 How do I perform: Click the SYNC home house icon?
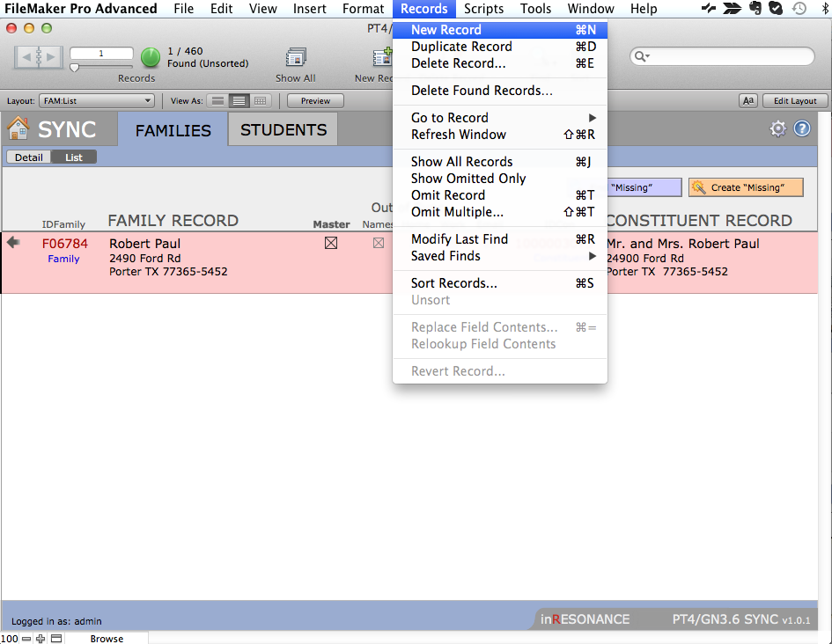point(18,128)
